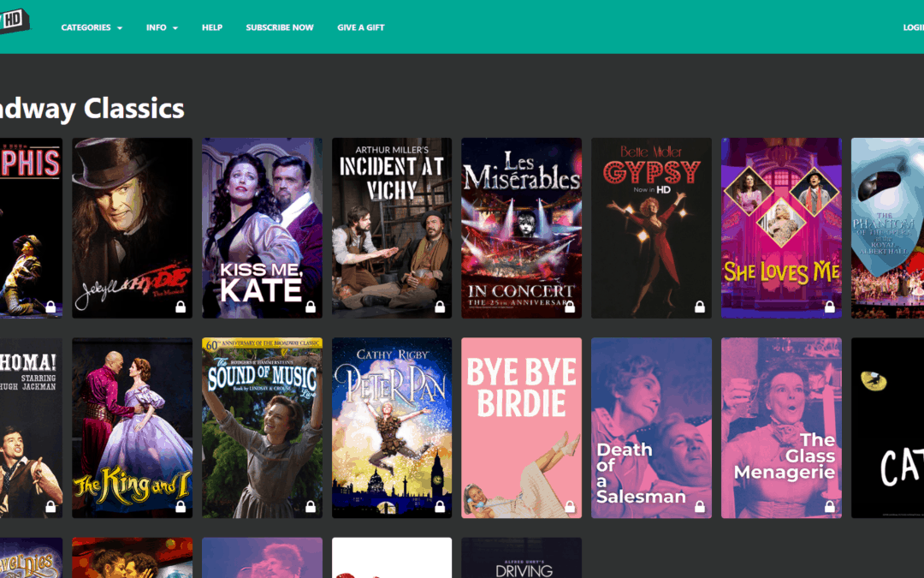Select the She Loves Me poster
The image size is (924, 578).
[781, 229]
